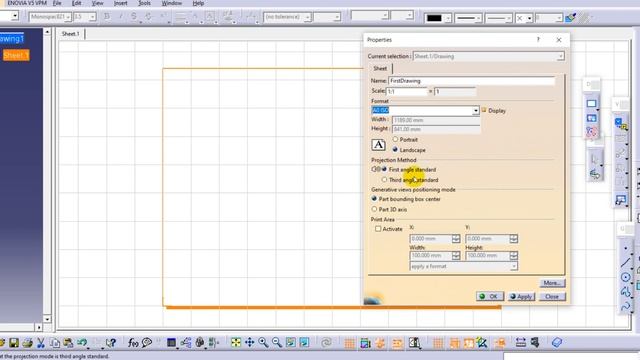Viewport: 640px width, 360px height.
Task: Click the orange grid icon left of 3D window icon
Action: pyautogui.click(x=349, y=343)
